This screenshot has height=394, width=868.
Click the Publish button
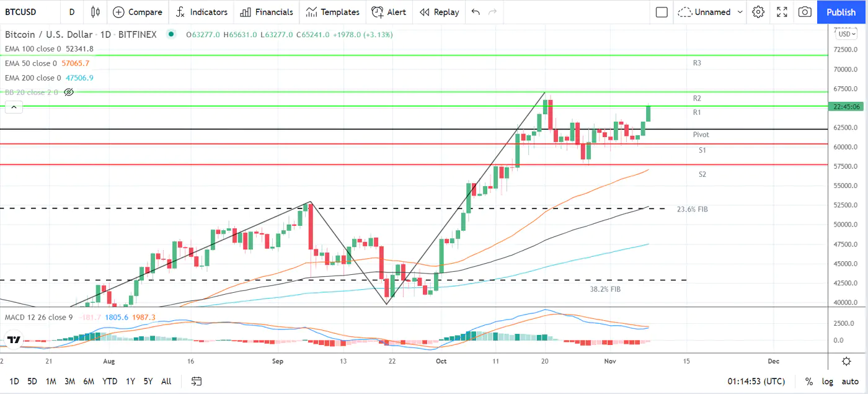click(841, 12)
